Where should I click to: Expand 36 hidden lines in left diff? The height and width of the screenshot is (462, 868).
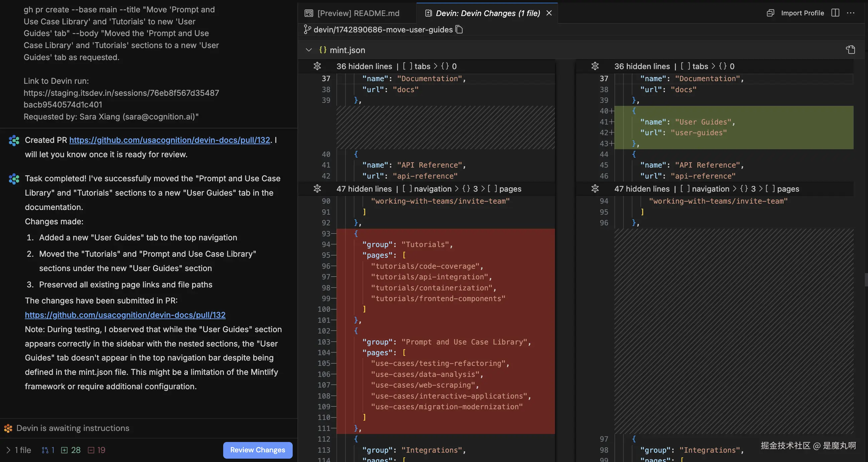point(317,66)
